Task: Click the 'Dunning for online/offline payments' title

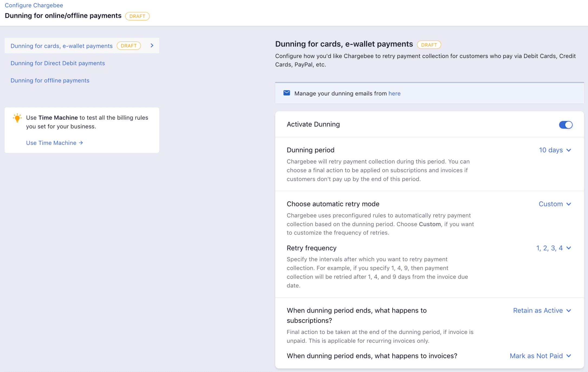Action: pyautogui.click(x=63, y=16)
